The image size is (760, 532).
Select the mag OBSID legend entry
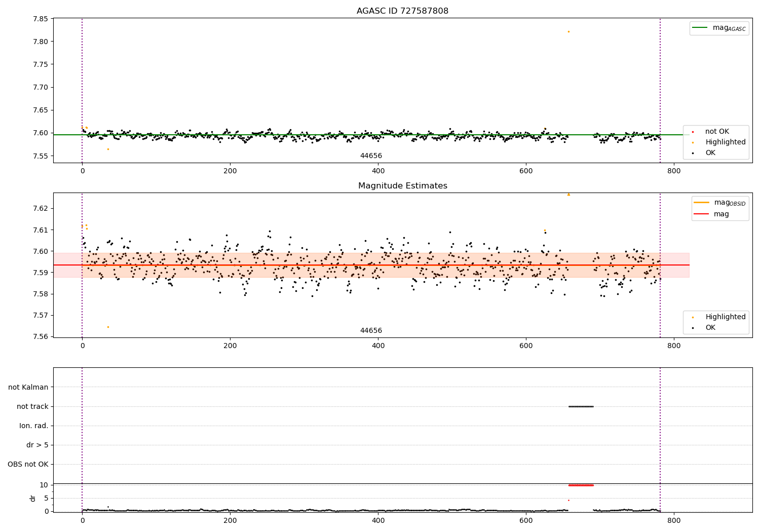720,203
